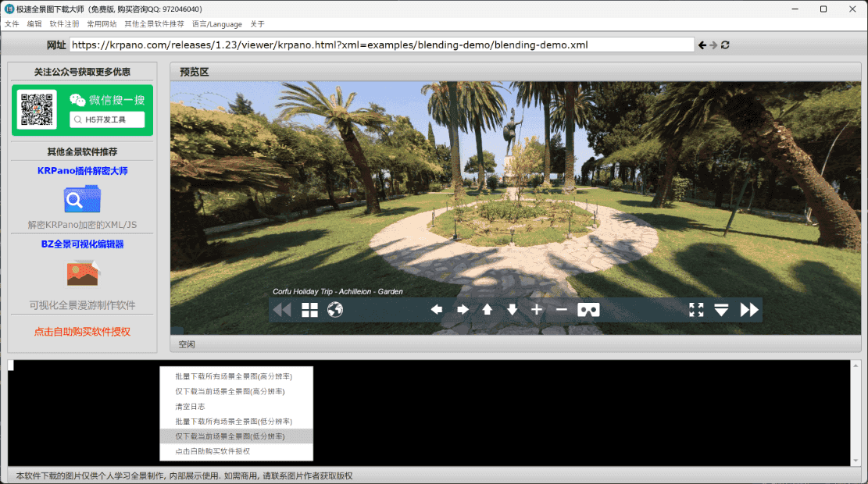Skip to next scene with double-arrow button
The image size is (868, 484).
click(748, 310)
